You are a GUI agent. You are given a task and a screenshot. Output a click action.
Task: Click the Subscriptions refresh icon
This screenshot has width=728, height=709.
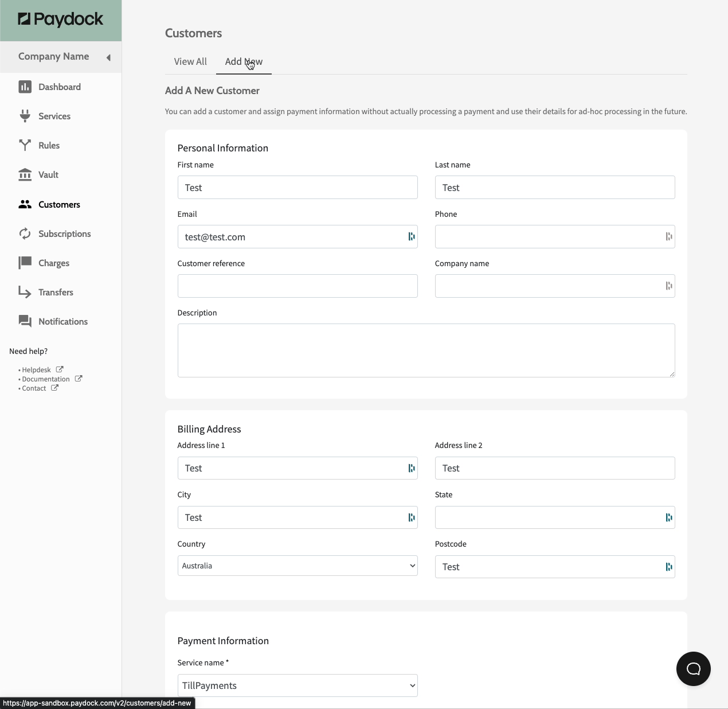(25, 233)
